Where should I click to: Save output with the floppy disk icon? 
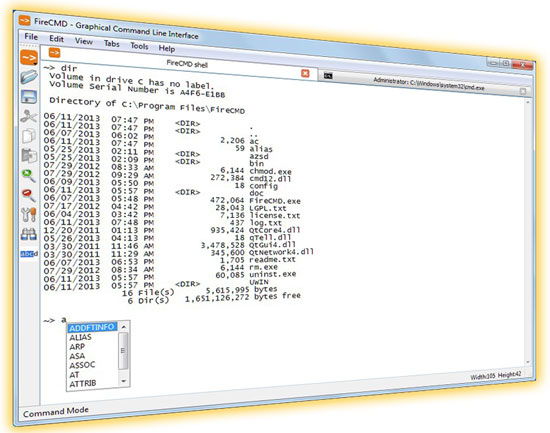(29, 96)
